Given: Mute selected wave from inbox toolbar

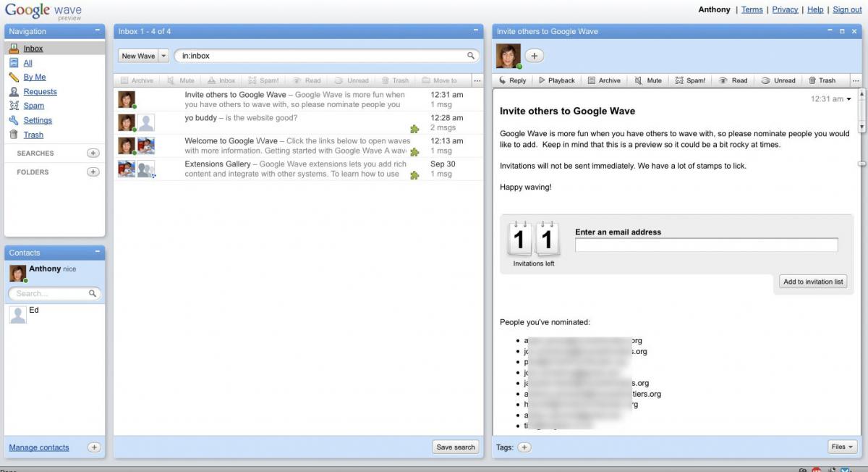Looking at the screenshot, I should point(181,80).
